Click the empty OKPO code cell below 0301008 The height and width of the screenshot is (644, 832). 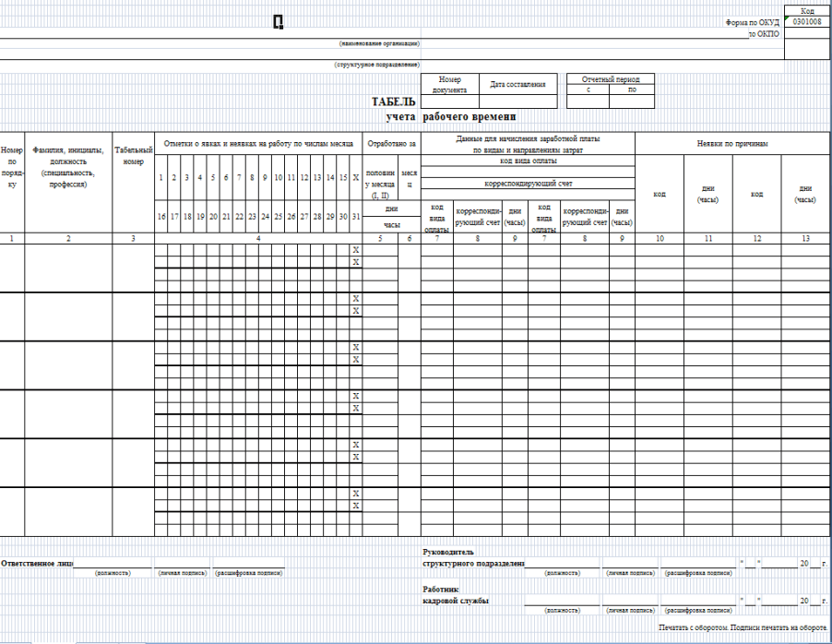click(807, 33)
